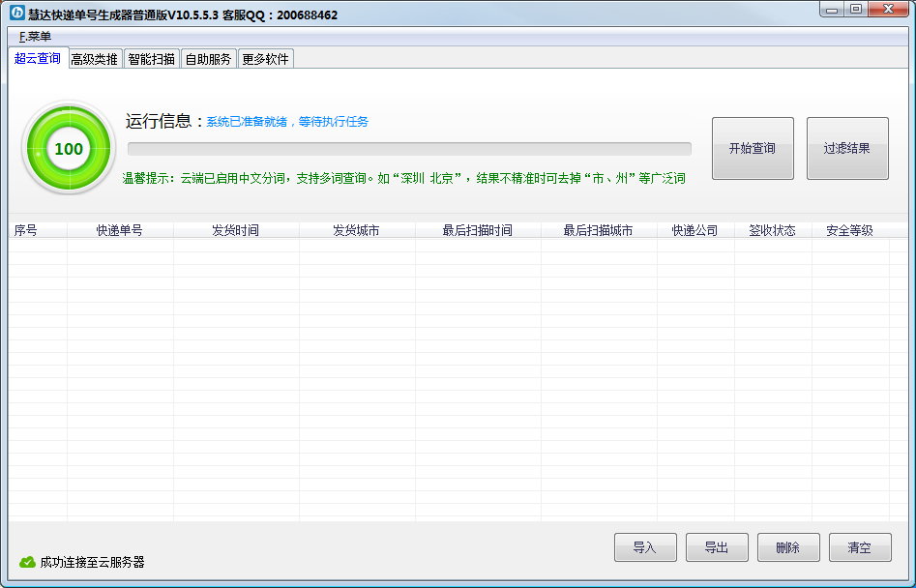Sort by 快递公司 column header
916x588 pixels.
click(x=695, y=230)
